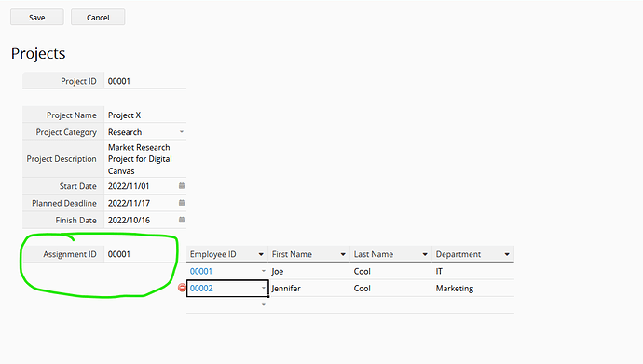This screenshot has height=364, width=643.
Task: Expand dropdown in the empty new row
Action: tap(264, 304)
